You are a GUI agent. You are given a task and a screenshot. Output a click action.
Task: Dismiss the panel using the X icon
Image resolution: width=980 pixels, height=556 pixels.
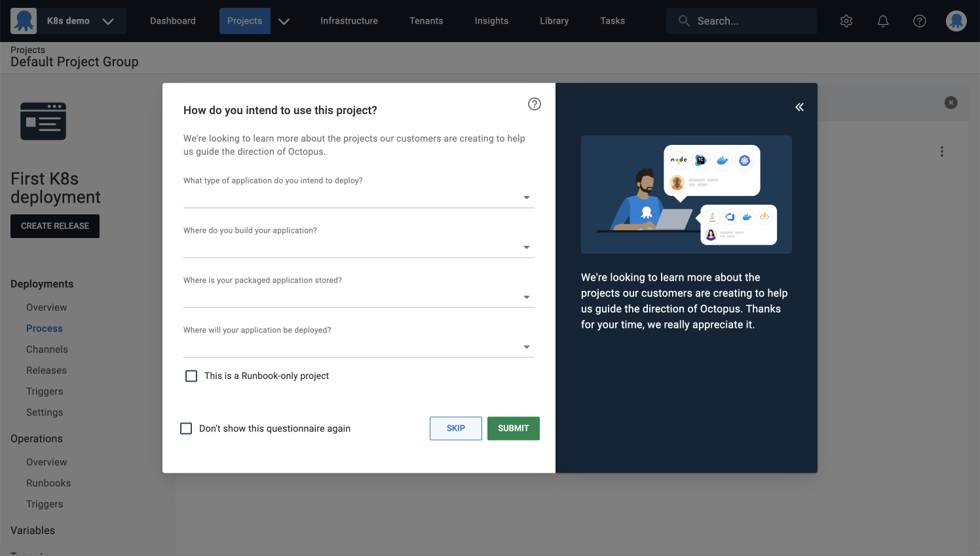pos(951,102)
